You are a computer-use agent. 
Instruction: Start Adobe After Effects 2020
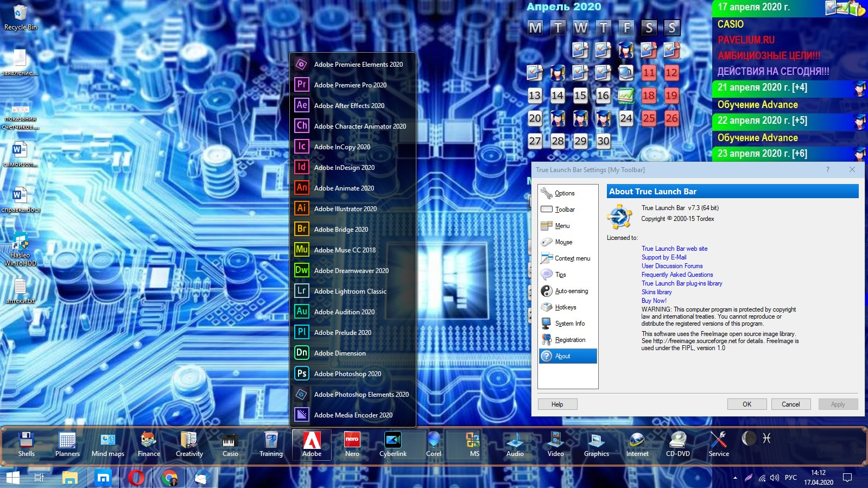pos(353,105)
